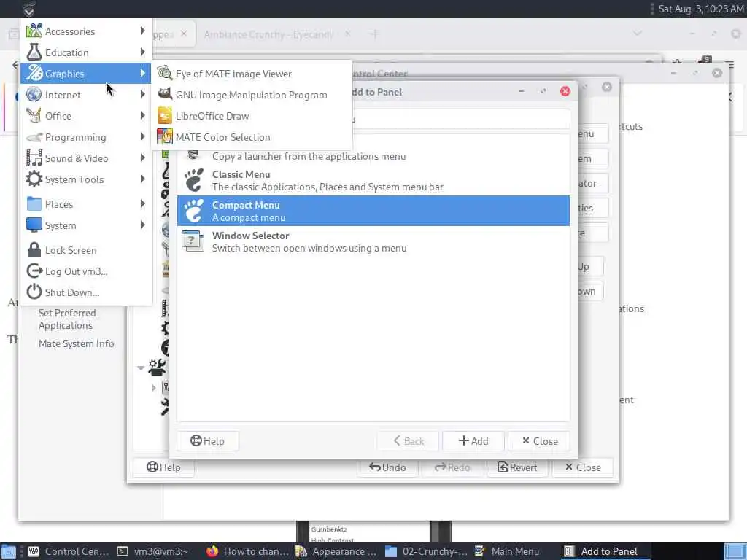Open the Programming menu category
Screen dimensions: 747x560
[86, 137]
